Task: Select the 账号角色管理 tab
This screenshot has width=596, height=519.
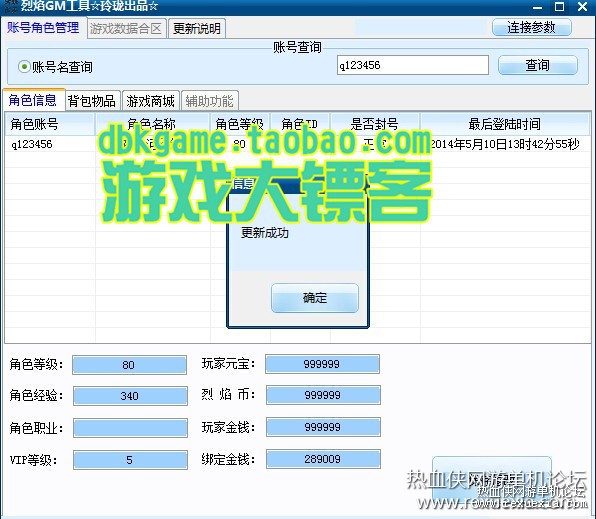Action: (43, 28)
